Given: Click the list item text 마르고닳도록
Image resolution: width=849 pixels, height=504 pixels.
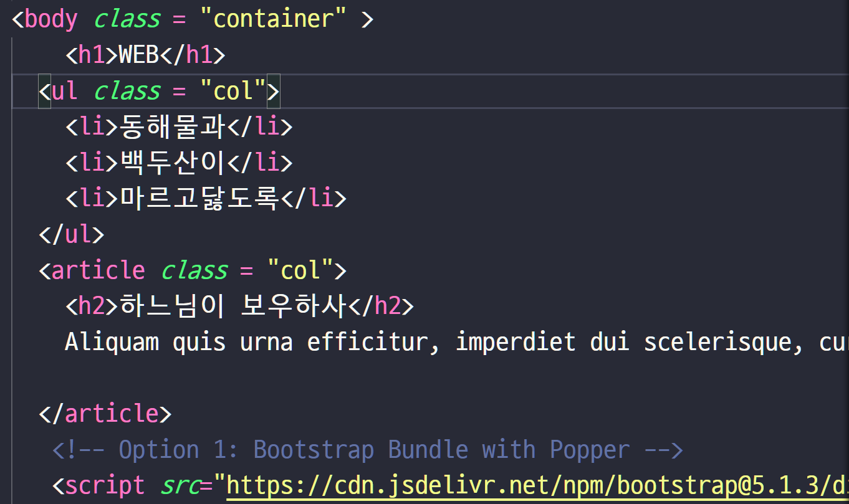Looking at the screenshot, I should click(199, 199).
